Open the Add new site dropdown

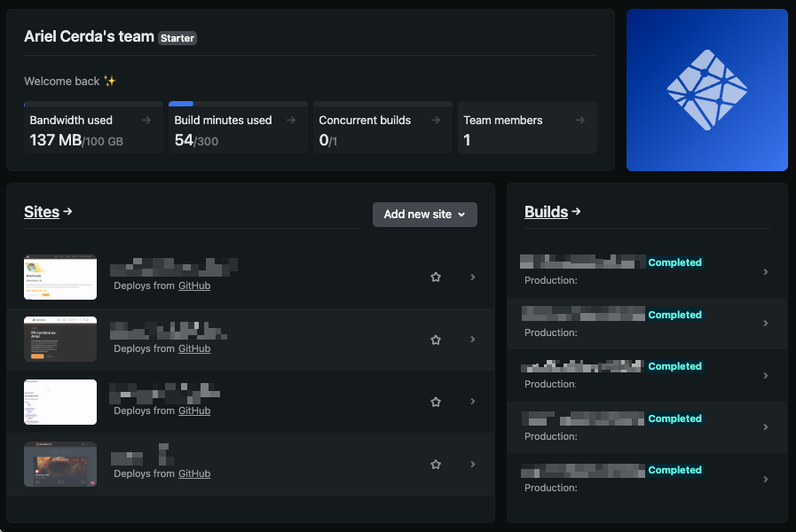425,215
